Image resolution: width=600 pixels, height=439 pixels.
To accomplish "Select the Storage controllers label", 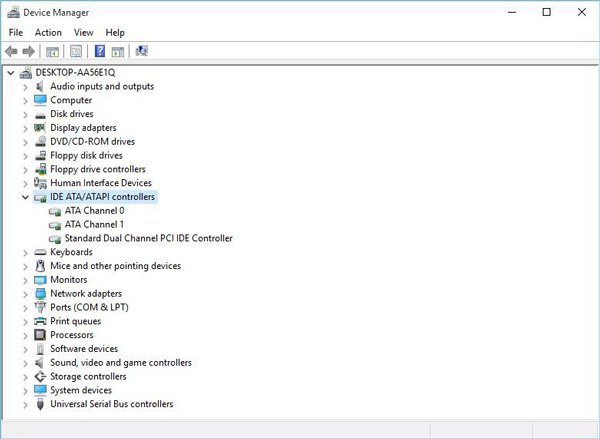I will pos(88,376).
